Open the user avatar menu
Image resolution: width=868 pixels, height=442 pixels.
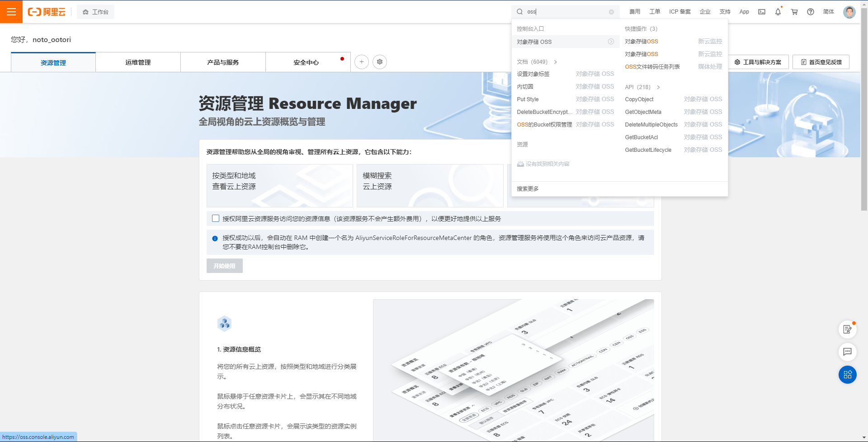tap(849, 12)
